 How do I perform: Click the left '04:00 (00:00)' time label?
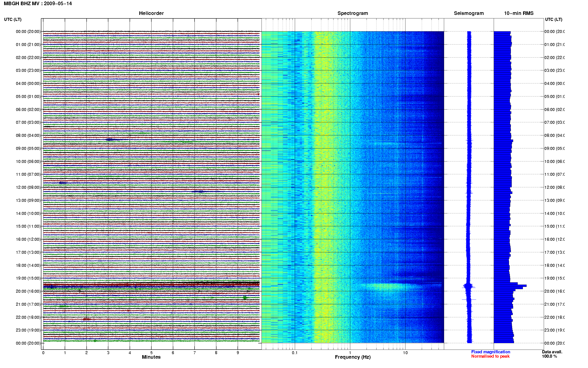click(x=28, y=83)
